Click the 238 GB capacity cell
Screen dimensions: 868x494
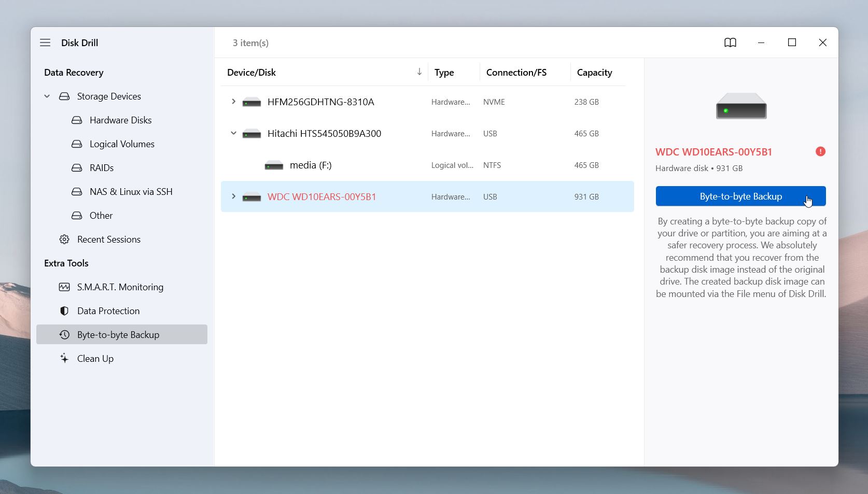tap(586, 102)
